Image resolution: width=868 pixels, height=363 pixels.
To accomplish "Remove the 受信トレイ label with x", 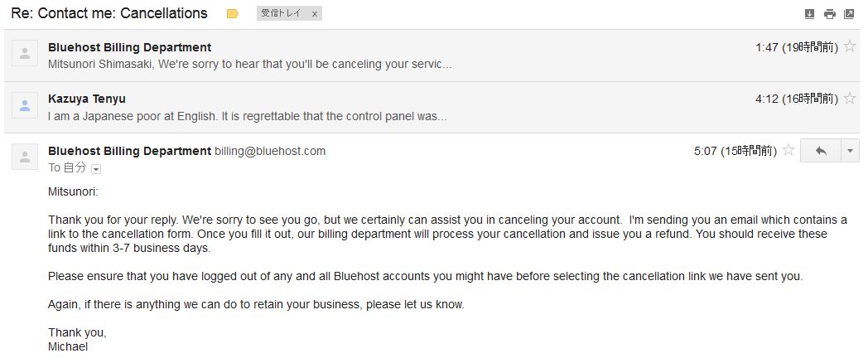I will 315,14.
